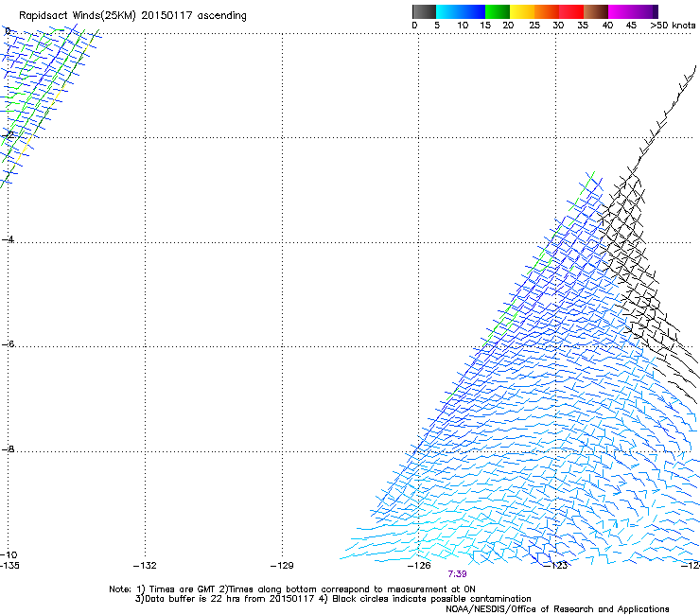Image resolution: width=700 pixels, height=615 pixels.
Task: Click the '-132' longitude axis label
Action: [x=145, y=566]
